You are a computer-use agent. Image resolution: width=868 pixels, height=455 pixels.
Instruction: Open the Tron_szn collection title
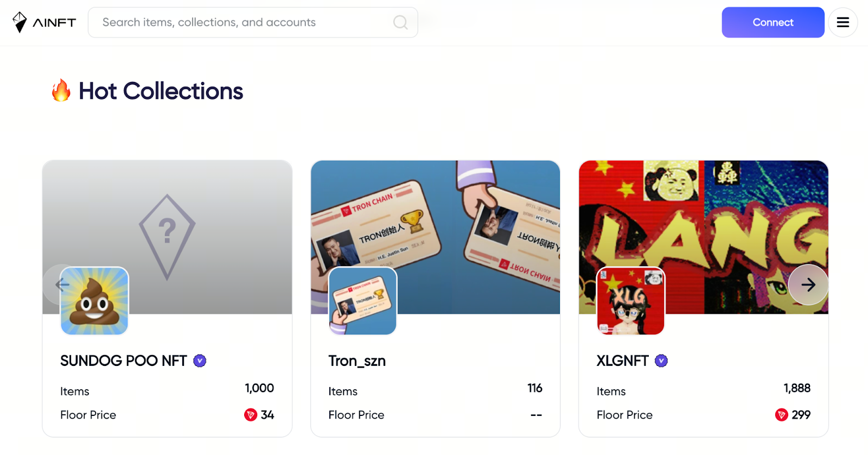tap(357, 361)
